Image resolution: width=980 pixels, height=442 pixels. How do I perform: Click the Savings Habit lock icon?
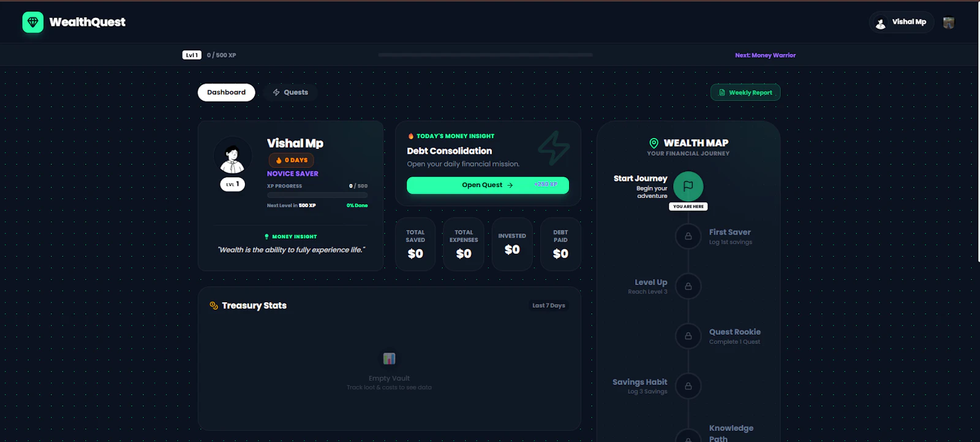tap(688, 386)
